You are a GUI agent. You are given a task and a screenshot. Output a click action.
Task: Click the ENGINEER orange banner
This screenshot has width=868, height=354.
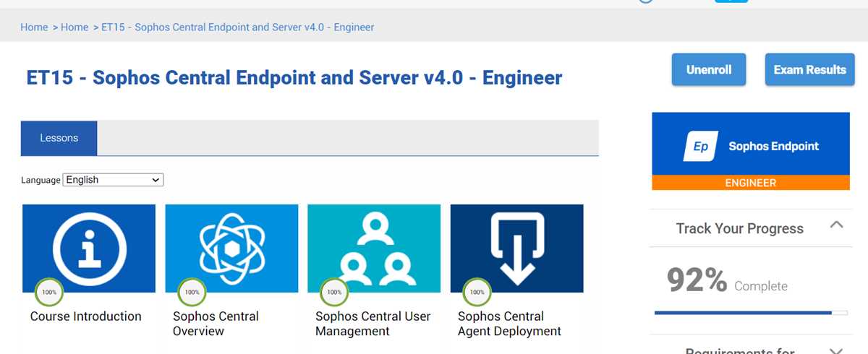pyautogui.click(x=751, y=183)
